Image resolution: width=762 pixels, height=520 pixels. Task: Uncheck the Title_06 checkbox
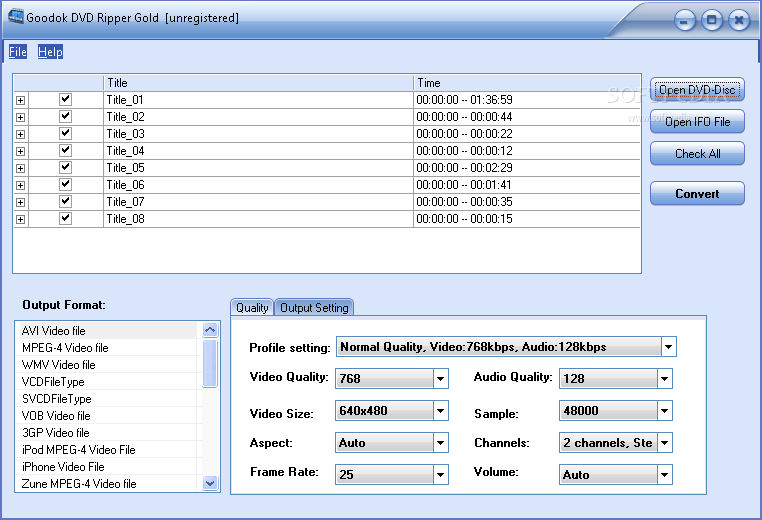(65, 185)
